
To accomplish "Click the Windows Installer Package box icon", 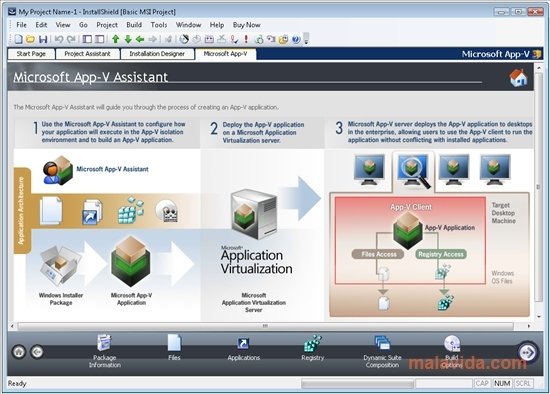I will tap(60, 266).
